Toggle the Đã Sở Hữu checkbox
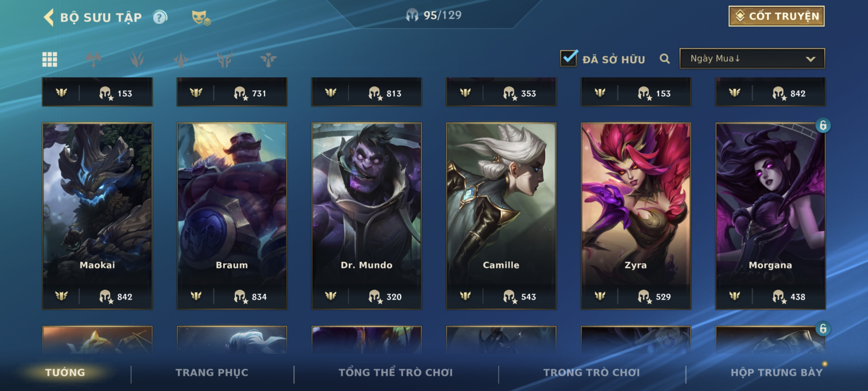This screenshot has height=391, width=868. (x=569, y=58)
